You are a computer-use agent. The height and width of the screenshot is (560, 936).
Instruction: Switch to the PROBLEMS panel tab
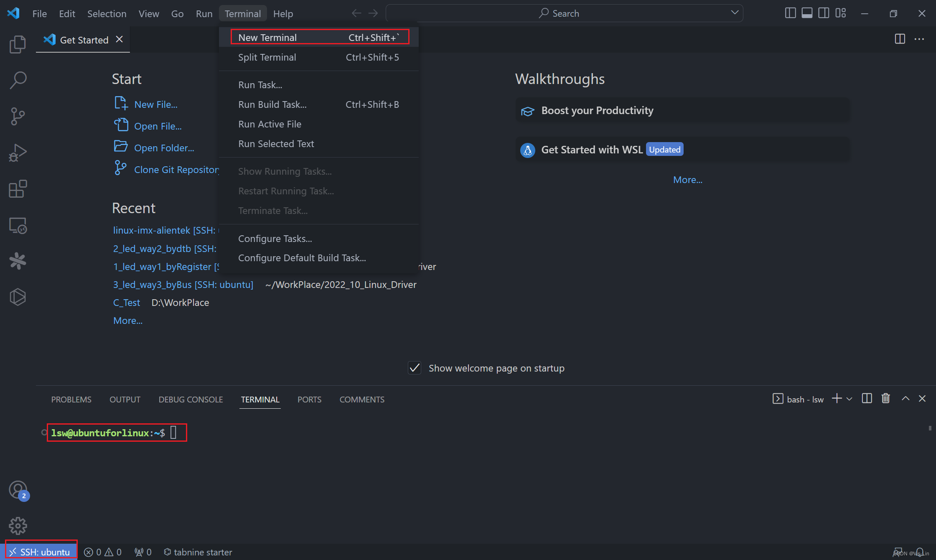(x=71, y=400)
